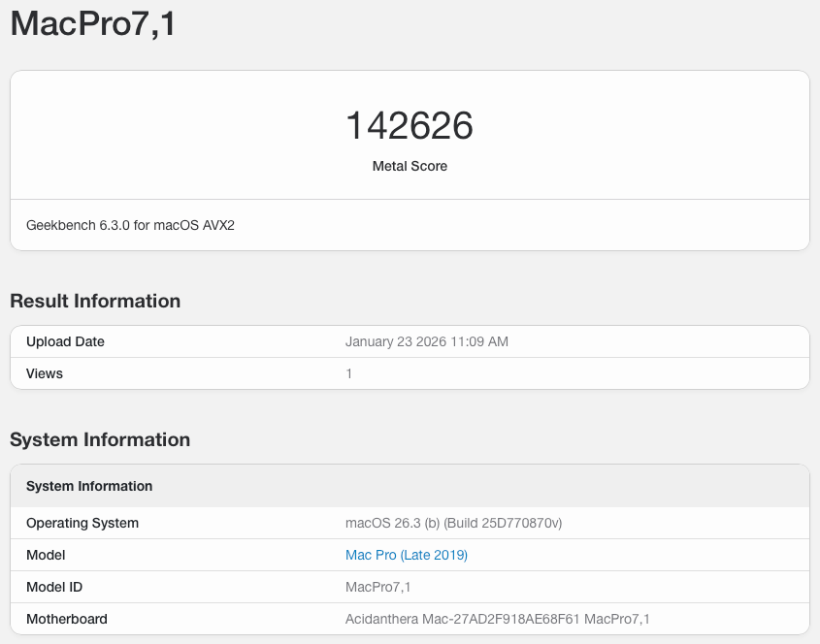Open the Mac Pro (Late 2019) link
The image size is (820, 644).
[407, 555]
